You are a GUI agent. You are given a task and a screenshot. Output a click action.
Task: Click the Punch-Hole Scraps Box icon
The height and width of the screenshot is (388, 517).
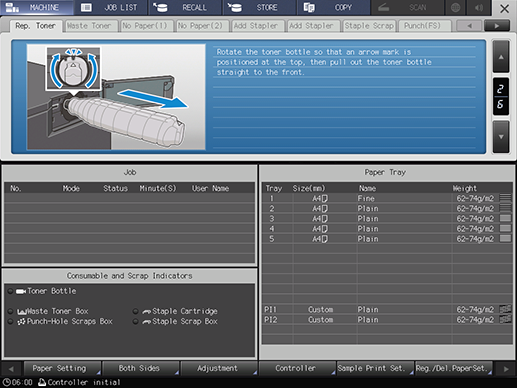(21, 322)
